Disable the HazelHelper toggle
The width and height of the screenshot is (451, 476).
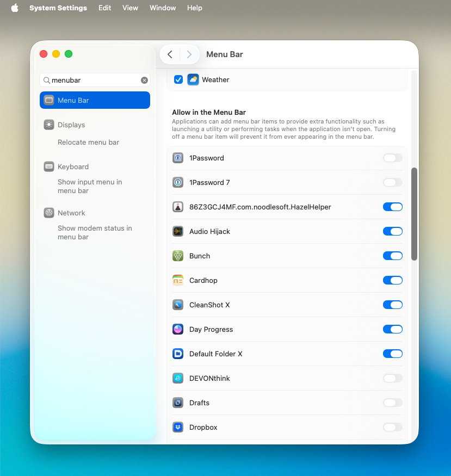tap(392, 207)
